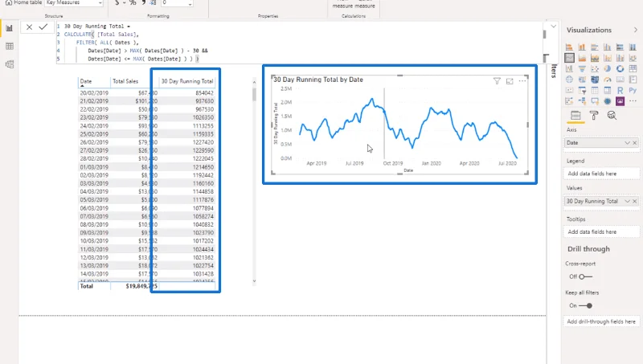Open Data view in left sidebar
This screenshot has height=364, width=643.
click(x=9, y=46)
